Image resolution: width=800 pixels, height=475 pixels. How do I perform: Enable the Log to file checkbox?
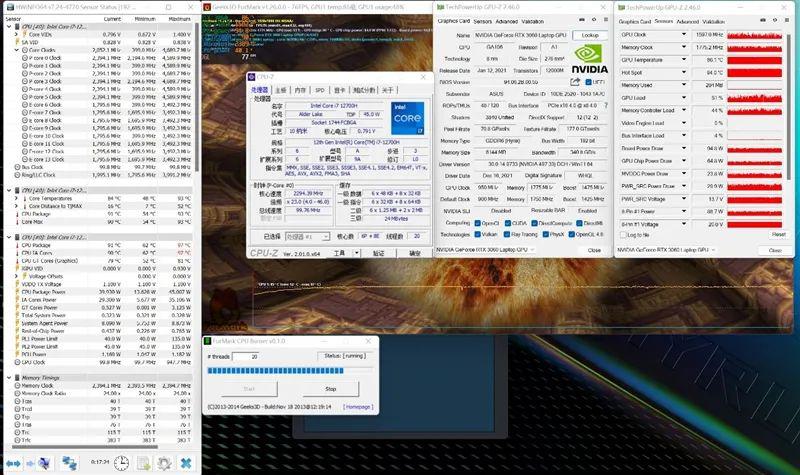pos(623,235)
